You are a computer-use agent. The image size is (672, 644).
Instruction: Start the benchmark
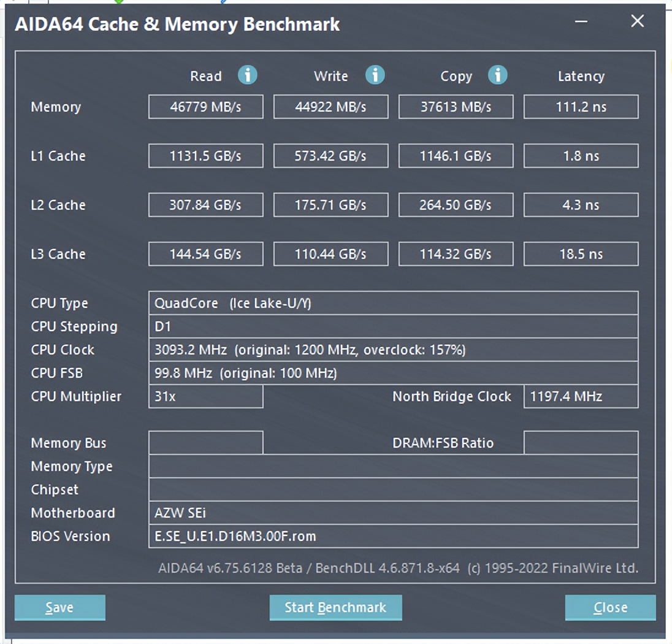tap(335, 607)
